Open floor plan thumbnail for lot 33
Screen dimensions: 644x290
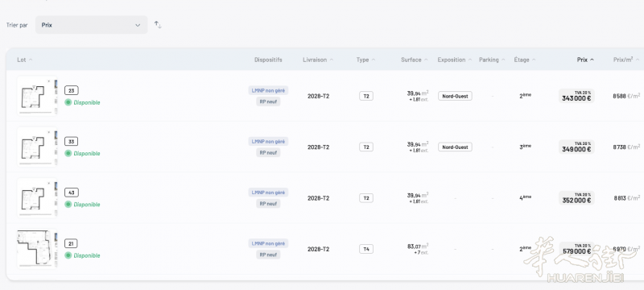(x=37, y=147)
